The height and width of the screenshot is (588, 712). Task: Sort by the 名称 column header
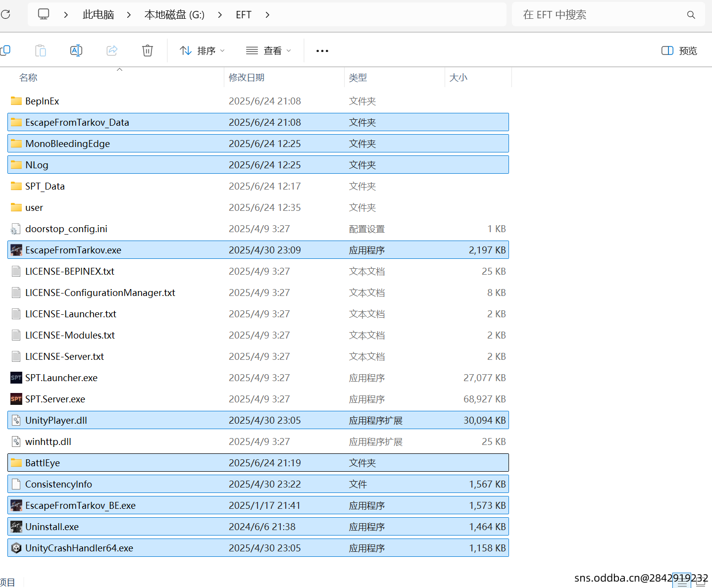pos(28,78)
